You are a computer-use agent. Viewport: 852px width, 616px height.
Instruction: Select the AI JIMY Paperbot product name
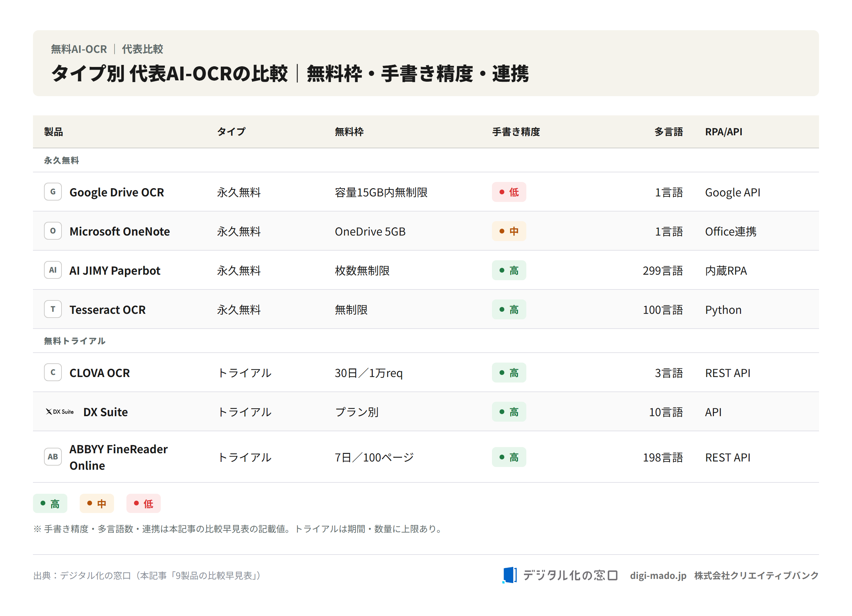[115, 270]
